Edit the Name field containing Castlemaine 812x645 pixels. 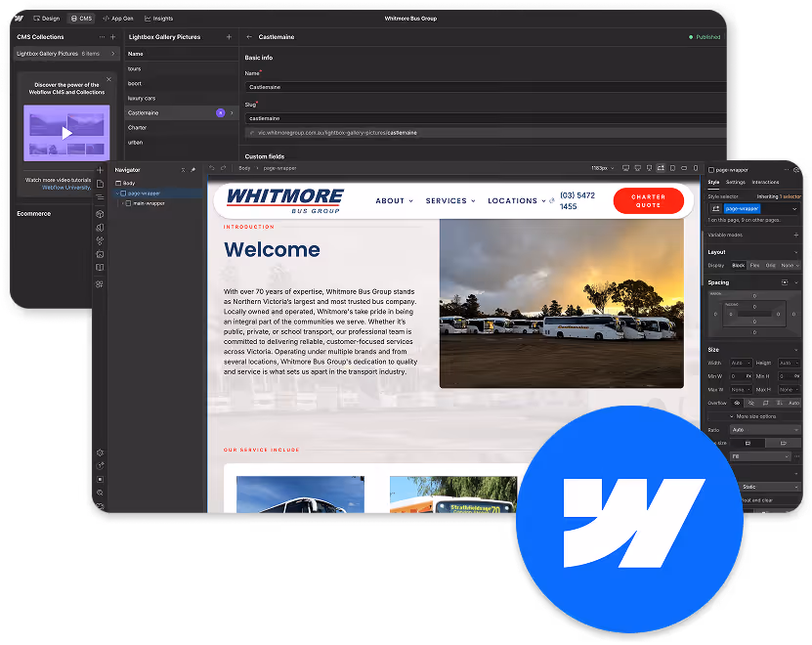[x=486, y=87]
